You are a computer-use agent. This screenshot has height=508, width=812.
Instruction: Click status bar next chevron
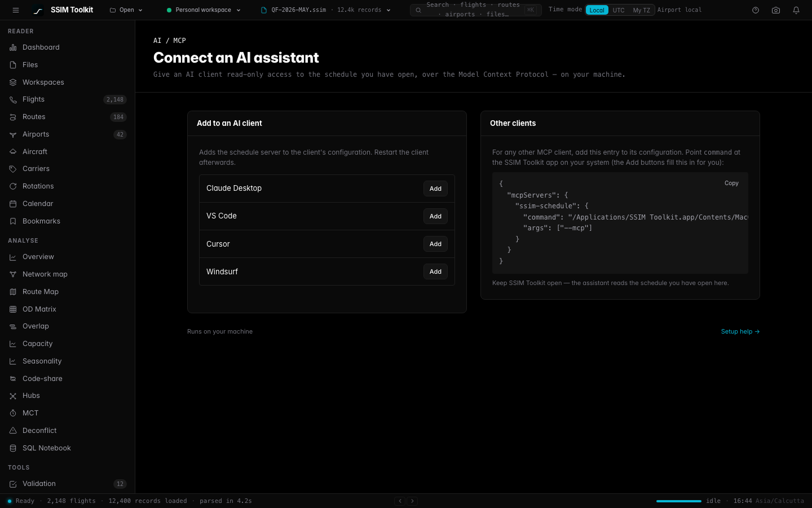coord(412,501)
